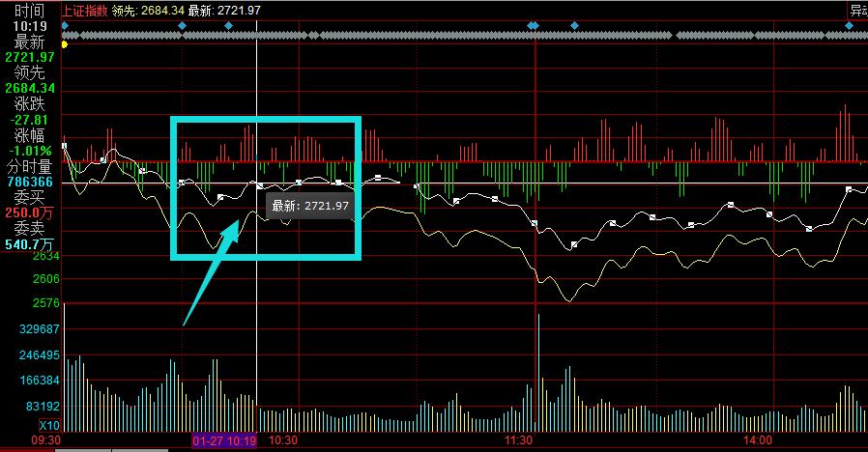Click the 最新: 2721.97 tooltip on chart
The height and width of the screenshot is (452, 868).
point(310,206)
